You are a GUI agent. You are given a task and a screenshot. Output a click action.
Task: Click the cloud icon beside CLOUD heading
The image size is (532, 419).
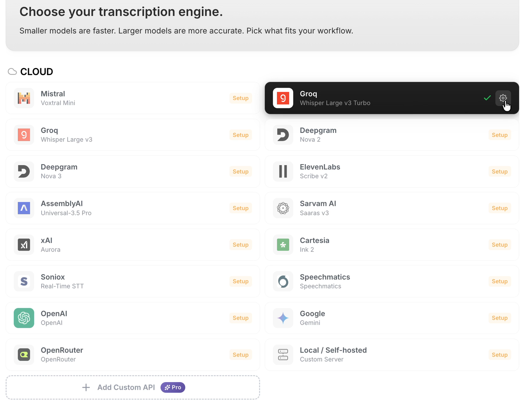(x=12, y=72)
